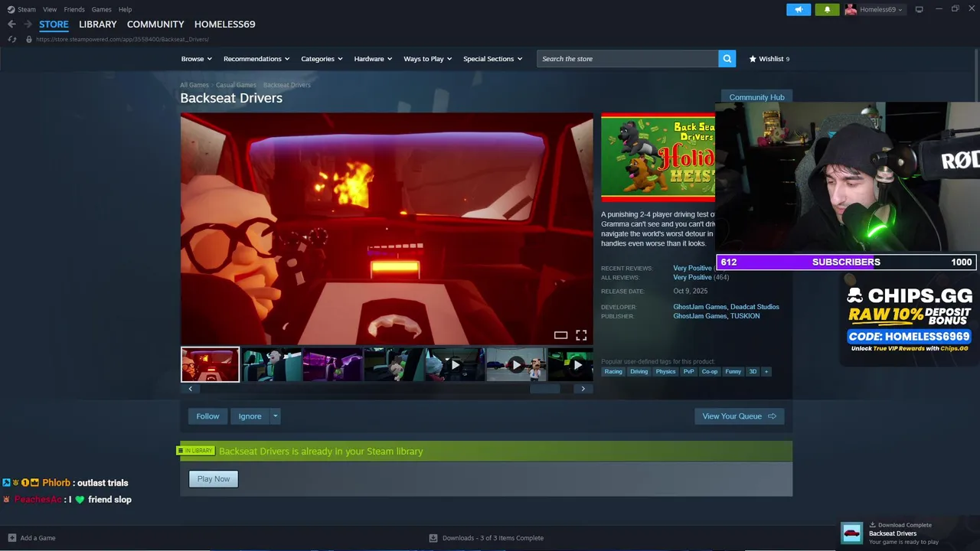This screenshot has height=551, width=980.
Task: Open the View menu
Action: point(50,9)
